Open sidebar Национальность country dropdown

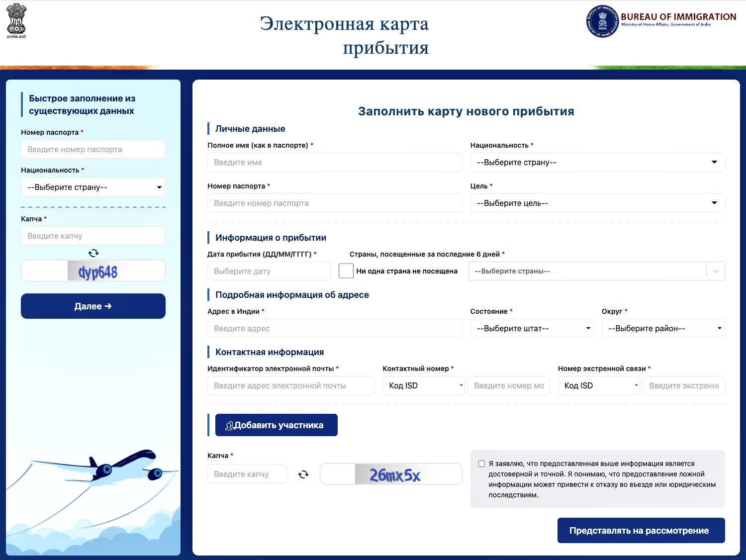pyautogui.click(x=93, y=187)
